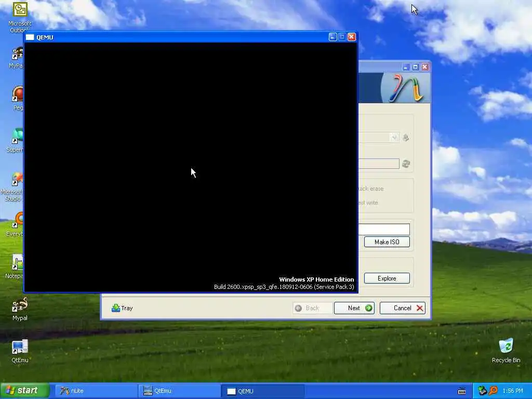Screen dimensions: 532x399
Task: Click the Notepad desktop shortcut icon
Action: tap(17, 262)
